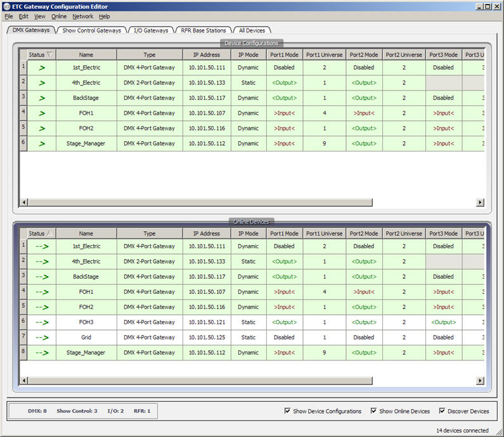Switch to the Show Control Gateways tab

pos(91,30)
